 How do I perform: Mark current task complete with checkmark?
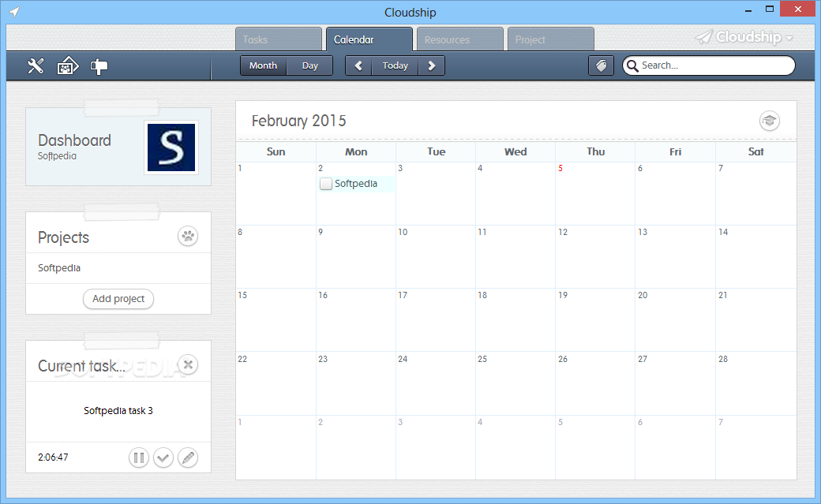[163, 458]
